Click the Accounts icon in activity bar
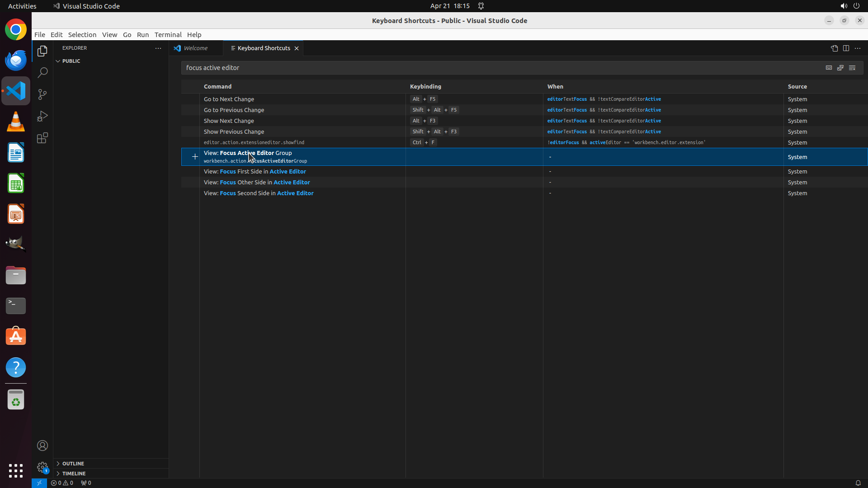Viewport: 868px width, 488px height. 42,446
